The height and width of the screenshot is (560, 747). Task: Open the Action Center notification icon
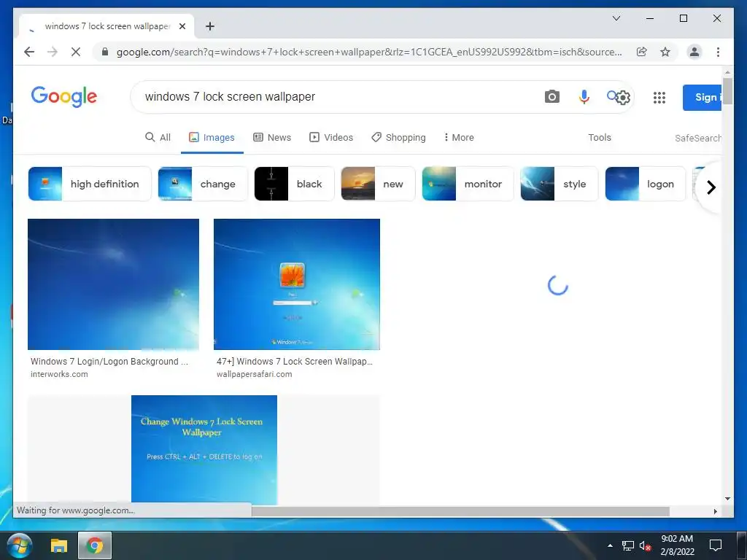tap(716, 545)
